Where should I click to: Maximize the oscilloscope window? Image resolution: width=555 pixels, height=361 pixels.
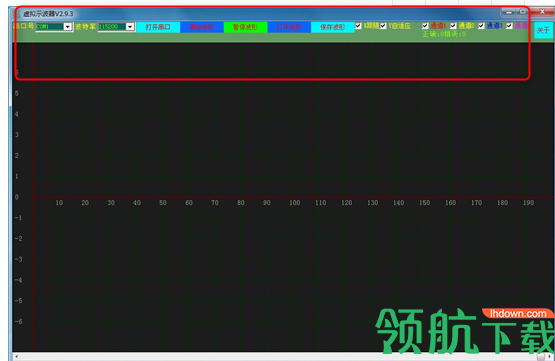point(522,12)
